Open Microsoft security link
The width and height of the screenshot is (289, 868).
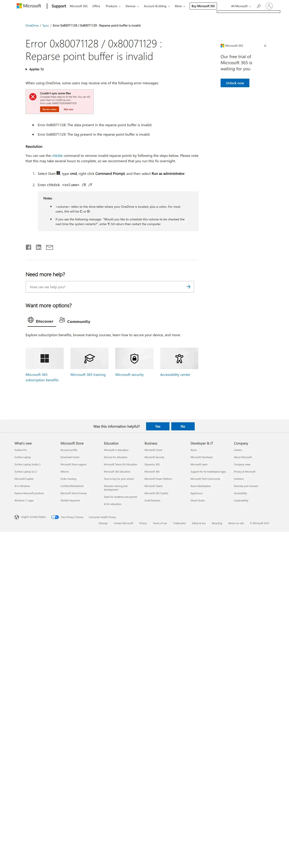point(129,375)
